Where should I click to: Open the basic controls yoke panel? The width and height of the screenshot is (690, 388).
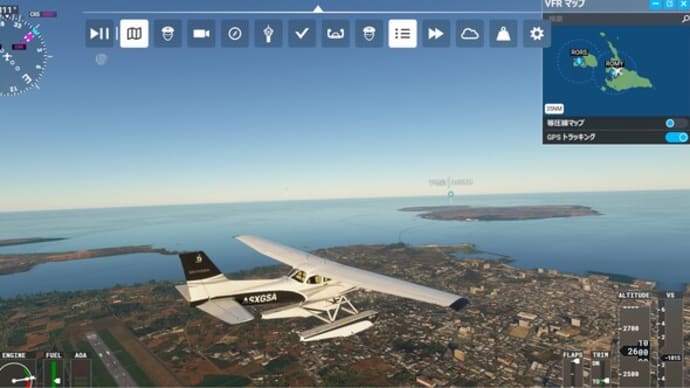click(x=335, y=33)
